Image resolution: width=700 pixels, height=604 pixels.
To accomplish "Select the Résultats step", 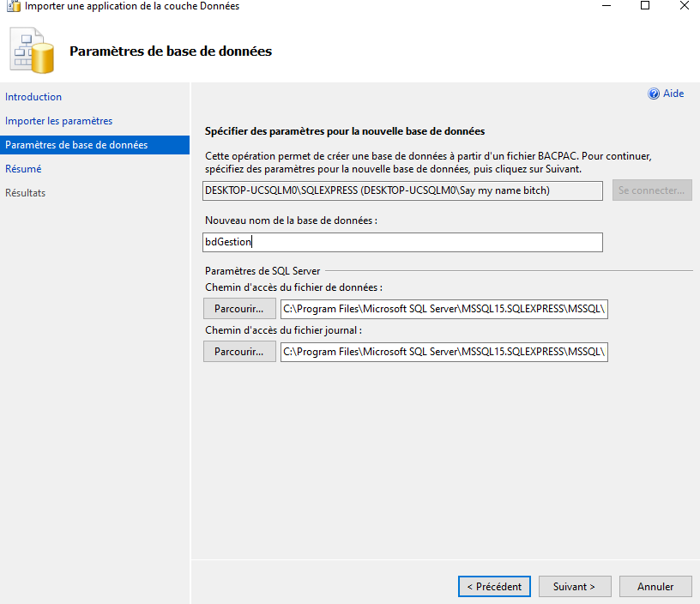I will [24, 192].
